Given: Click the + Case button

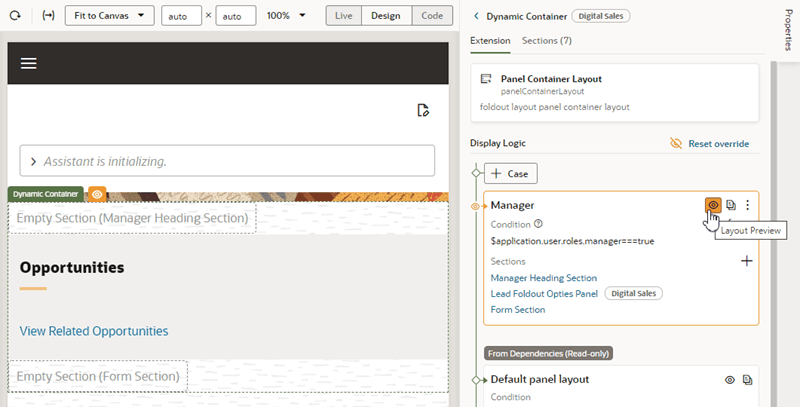Looking at the screenshot, I should point(510,174).
